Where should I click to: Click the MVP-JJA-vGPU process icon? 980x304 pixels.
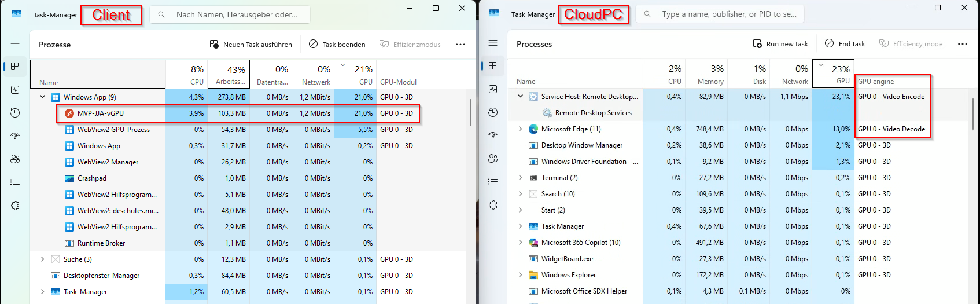point(69,113)
